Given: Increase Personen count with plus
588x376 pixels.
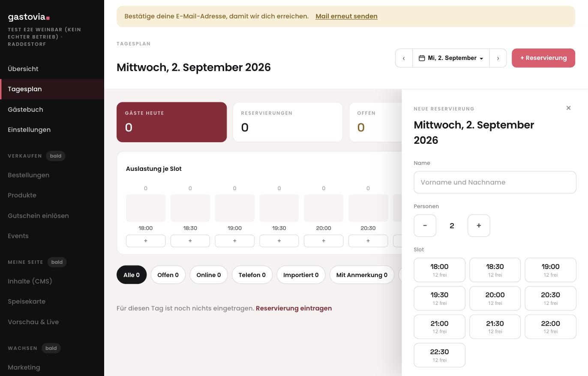Looking at the screenshot, I should coord(479,226).
